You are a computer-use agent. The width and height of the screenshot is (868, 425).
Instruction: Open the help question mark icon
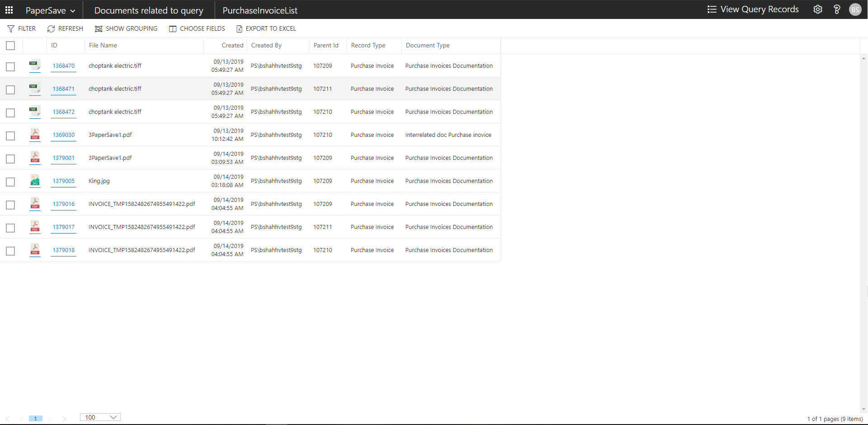[x=836, y=9]
